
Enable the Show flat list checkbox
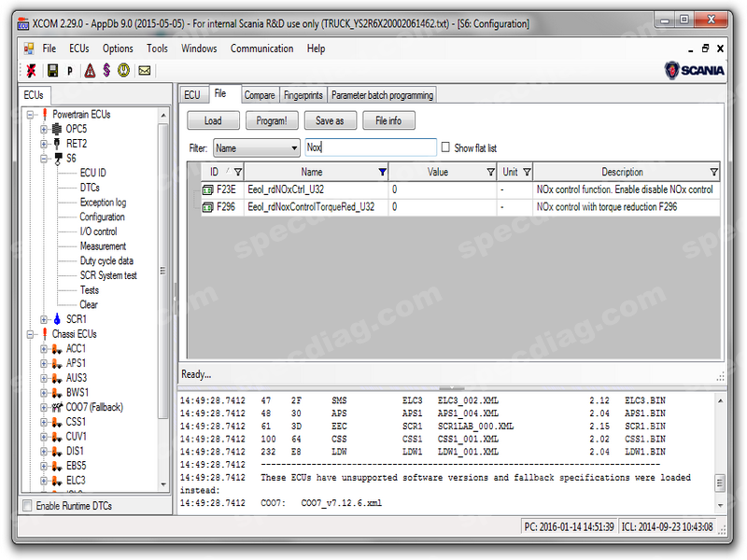[x=445, y=147]
